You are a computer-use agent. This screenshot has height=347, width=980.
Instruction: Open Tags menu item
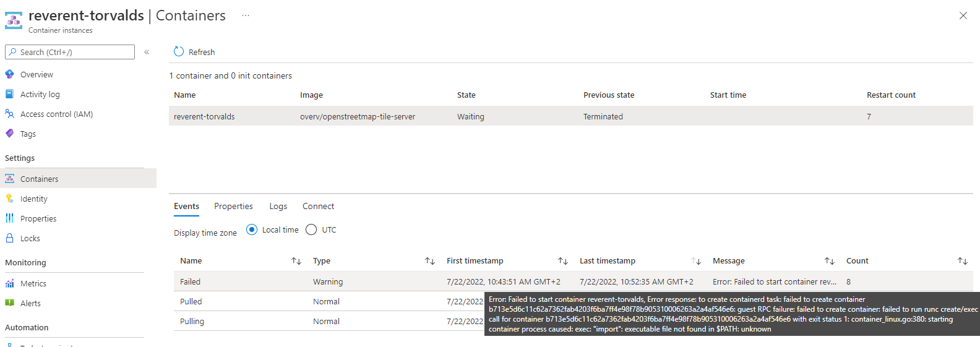point(28,134)
